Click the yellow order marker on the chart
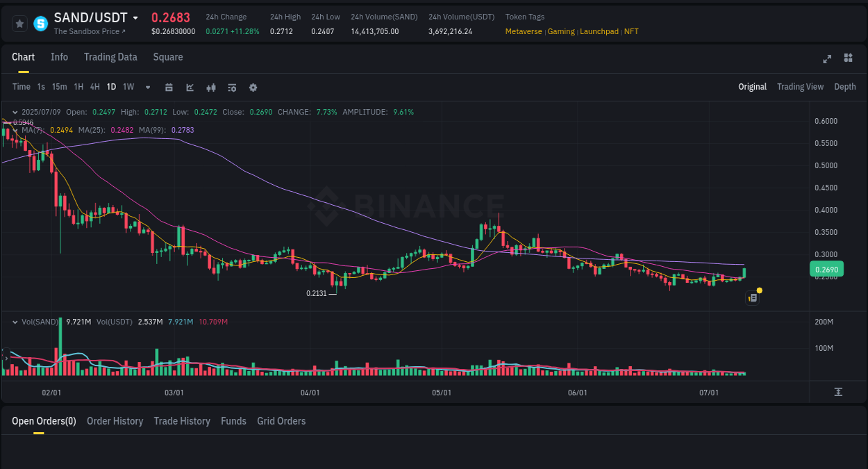This screenshot has width=868, height=469. pos(760,290)
